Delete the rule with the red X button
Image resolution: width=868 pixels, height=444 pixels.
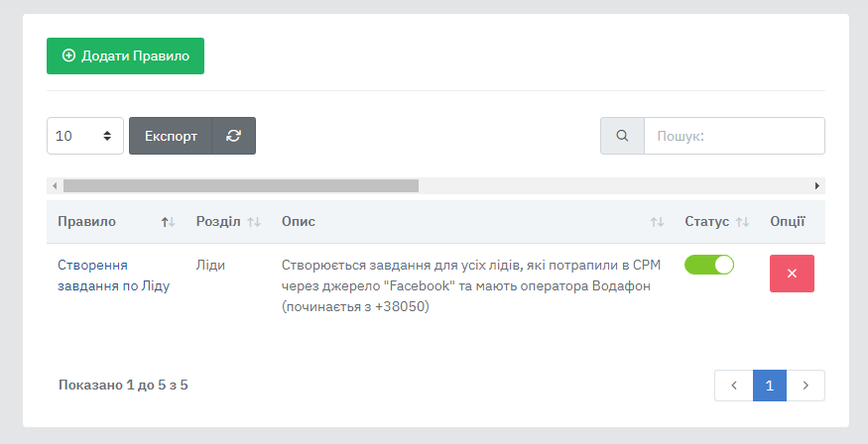click(x=792, y=274)
